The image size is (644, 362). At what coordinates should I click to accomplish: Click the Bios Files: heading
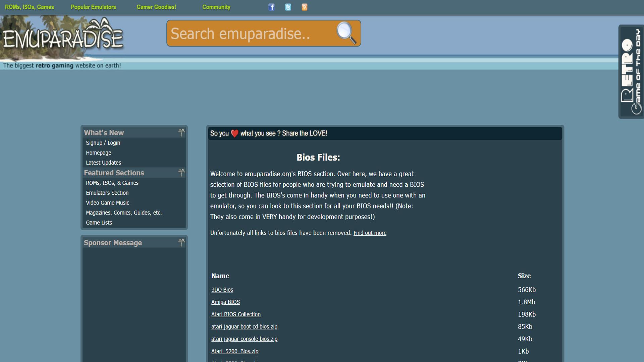(x=318, y=157)
